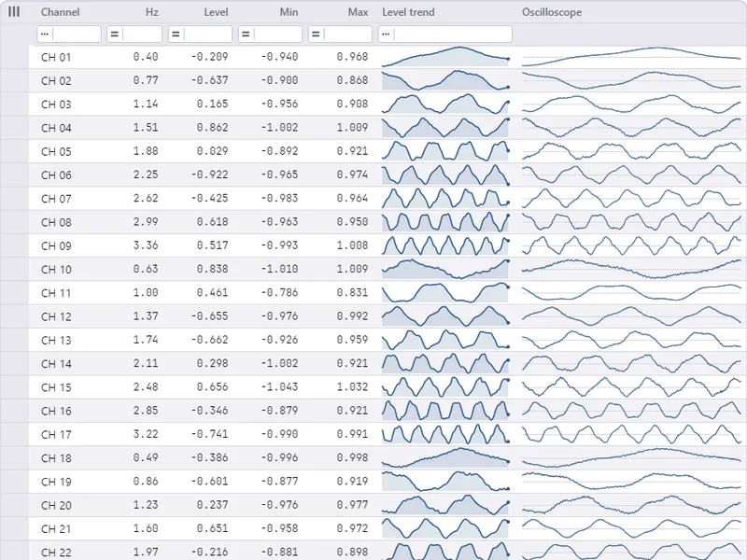Select the CH 17 channel cell
Screen dimensions: 747x560
pos(56,435)
